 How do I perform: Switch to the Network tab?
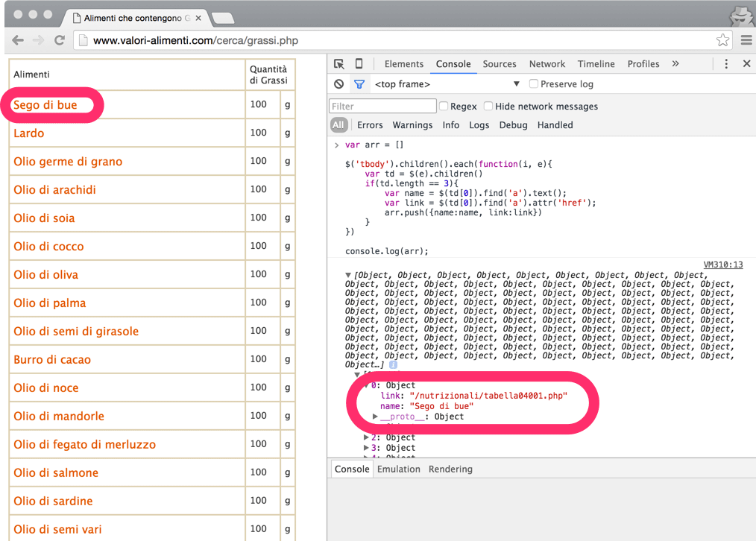coord(547,64)
